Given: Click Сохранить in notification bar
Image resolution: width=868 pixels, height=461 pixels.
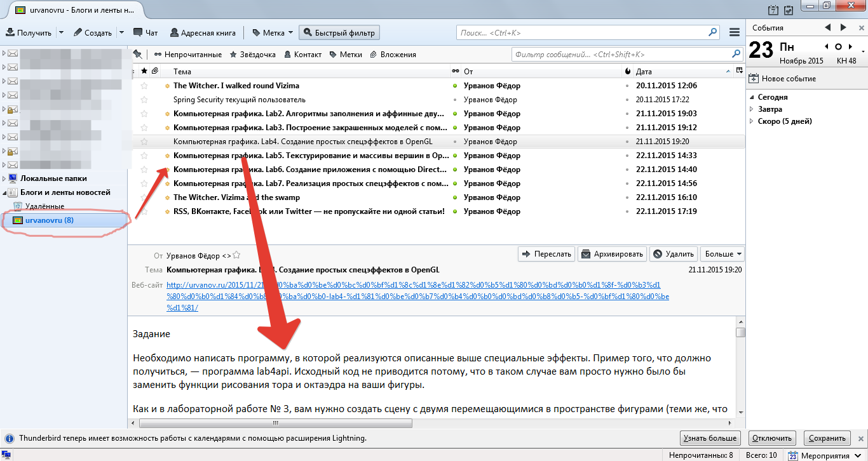Looking at the screenshot, I should pos(827,438).
